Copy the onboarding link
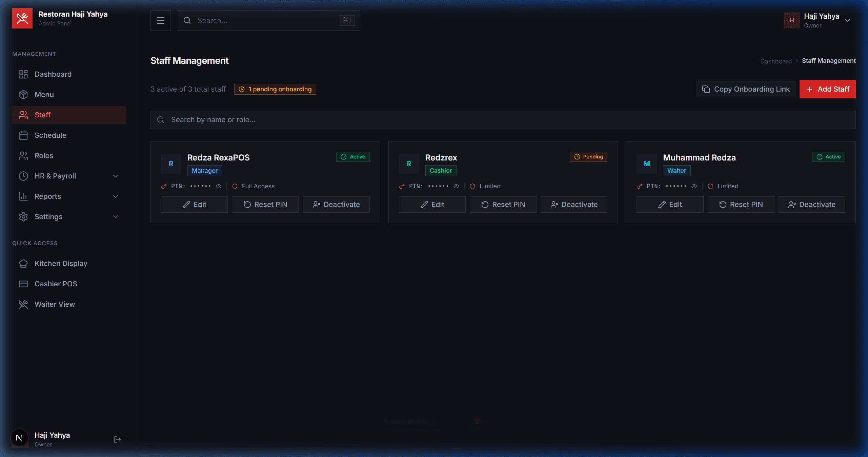This screenshot has height=457, width=868. (746, 89)
